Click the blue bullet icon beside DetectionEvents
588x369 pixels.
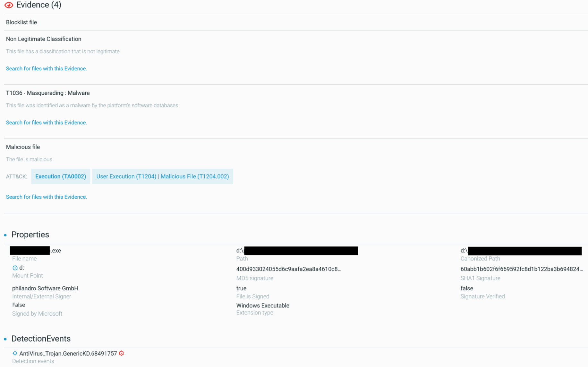point(4,339)
